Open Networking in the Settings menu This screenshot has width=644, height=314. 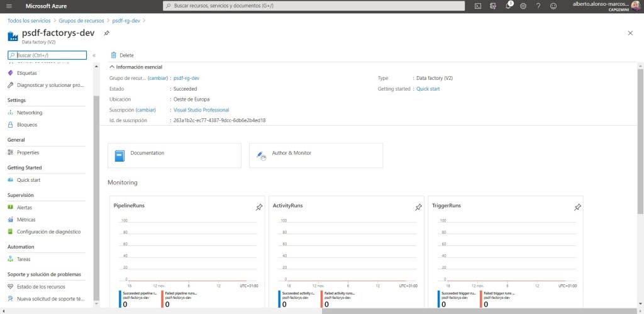(x=30, y=113)
